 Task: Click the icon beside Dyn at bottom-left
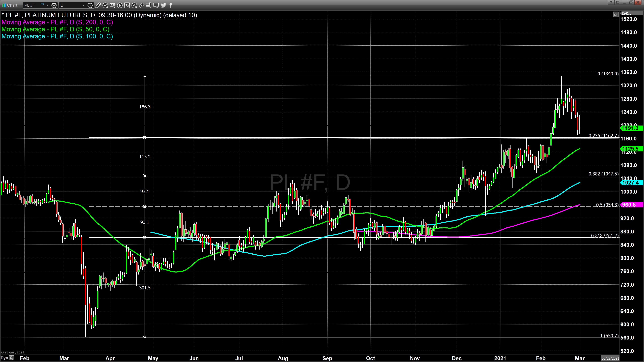pyautogui.click(x=12, y=358)
